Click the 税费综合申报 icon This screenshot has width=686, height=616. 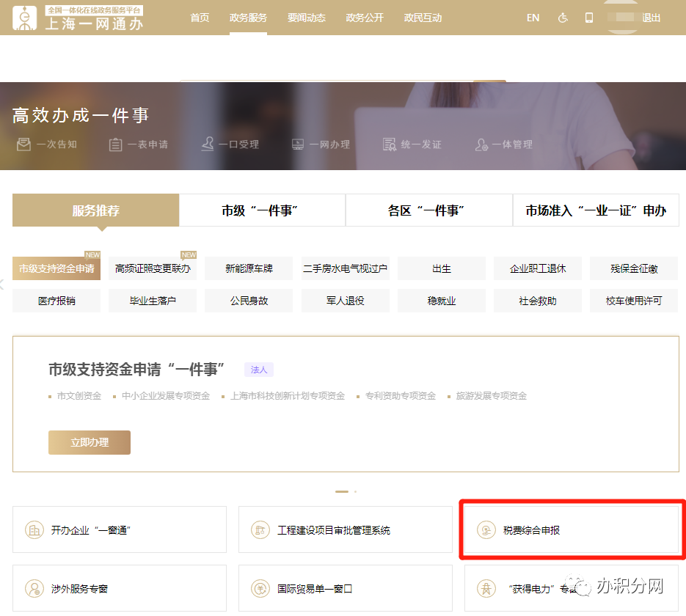[x=485, y=529]
